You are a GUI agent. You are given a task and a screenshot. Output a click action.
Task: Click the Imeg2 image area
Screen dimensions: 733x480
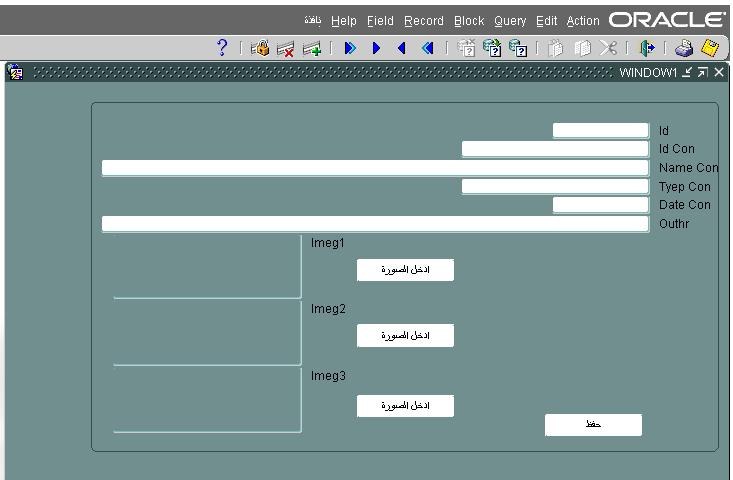207,333
